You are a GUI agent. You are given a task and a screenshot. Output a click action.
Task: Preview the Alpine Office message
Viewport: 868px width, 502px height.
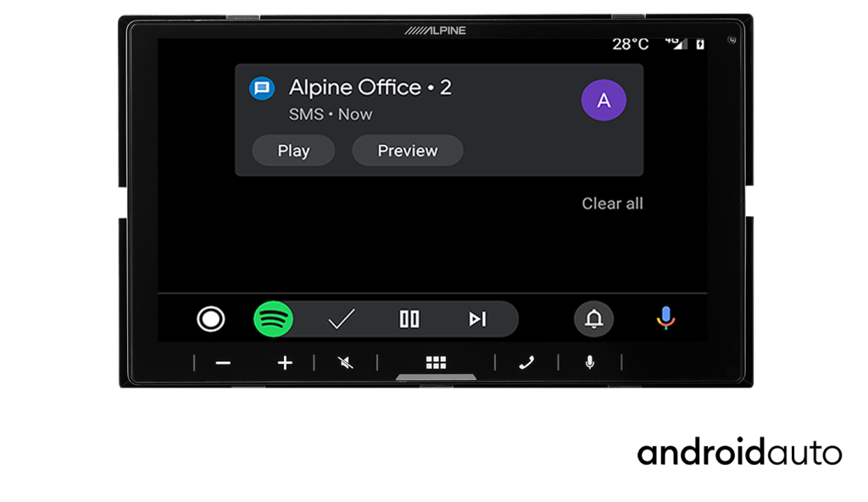pos(408,151)
